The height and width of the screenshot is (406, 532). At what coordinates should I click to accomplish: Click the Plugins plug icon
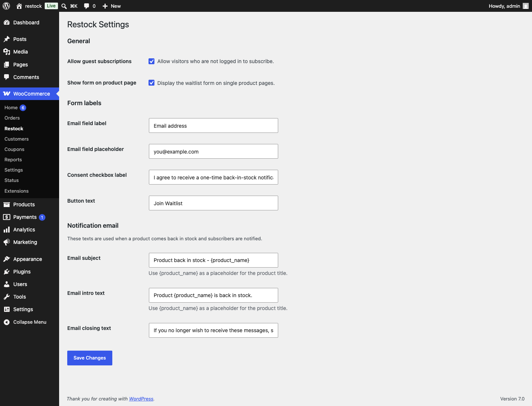click(7, 272)
